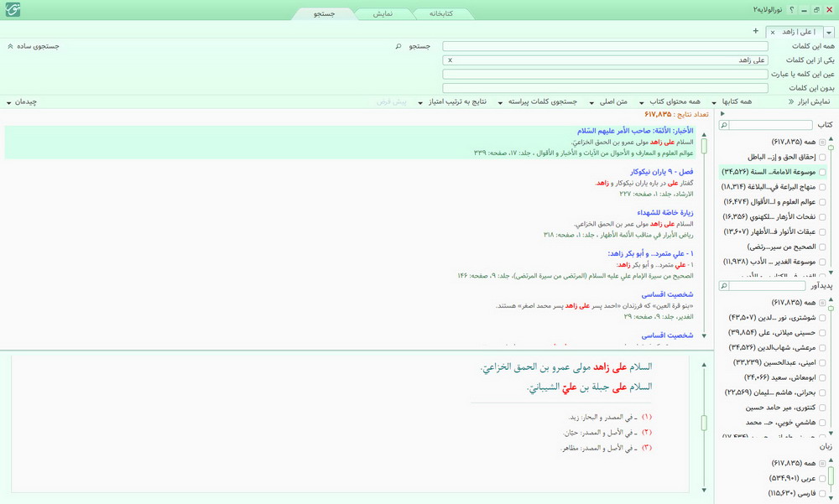Screen dimensions: 839x504
Task: Collapse to simple search (جستجوی ساده) chevron
Action: pyautogui.click(x=9, y=47)
